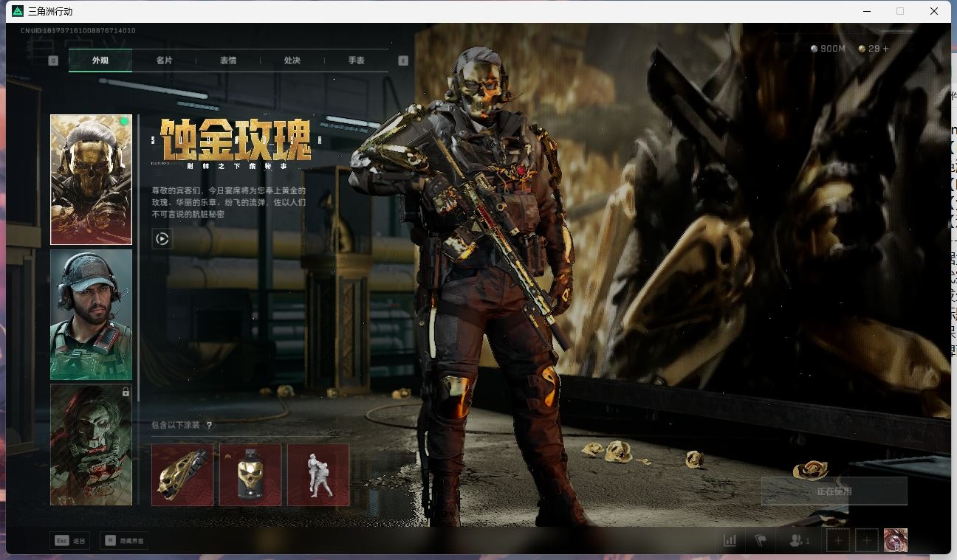The width and height of the screenshot is (957, 560).
Task: Switch to the 名片 tab
Action: coord(164,61)
